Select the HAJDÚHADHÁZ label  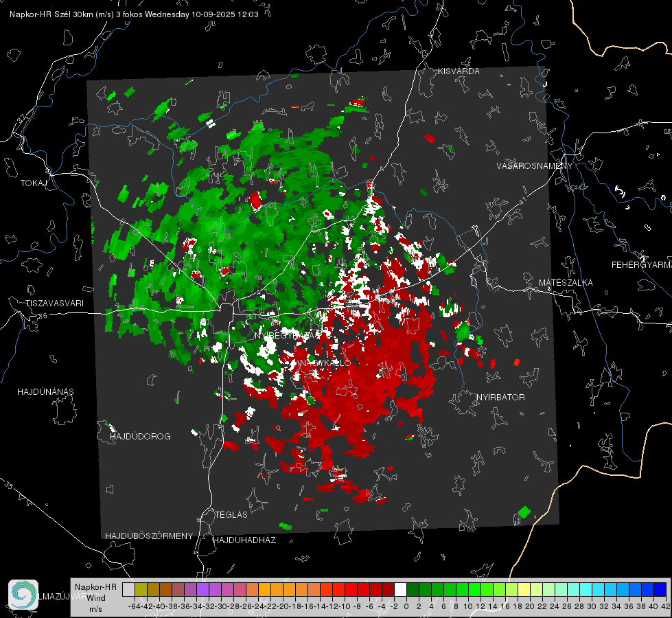pyautogui.click(x=244, y=540)
